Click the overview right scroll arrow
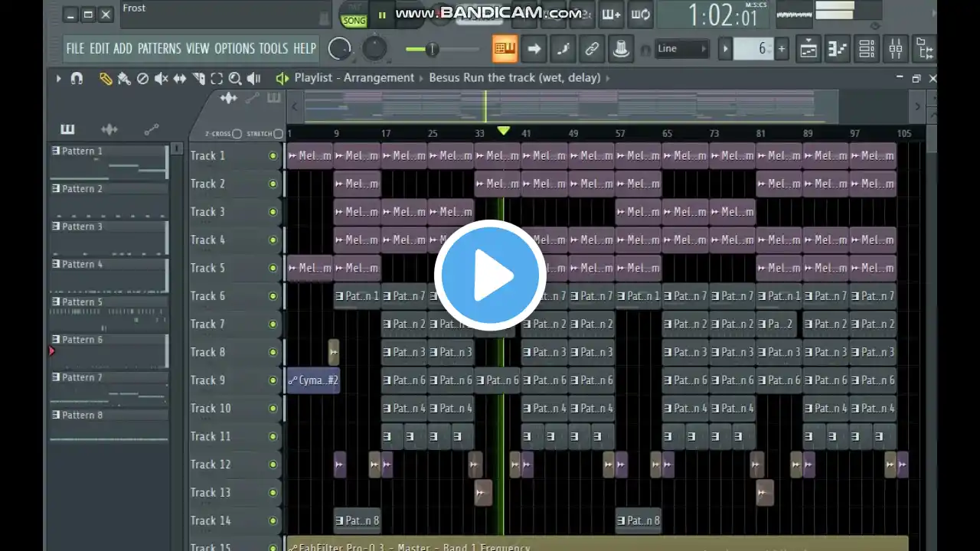The image size is (980, 551). (917, 106)
